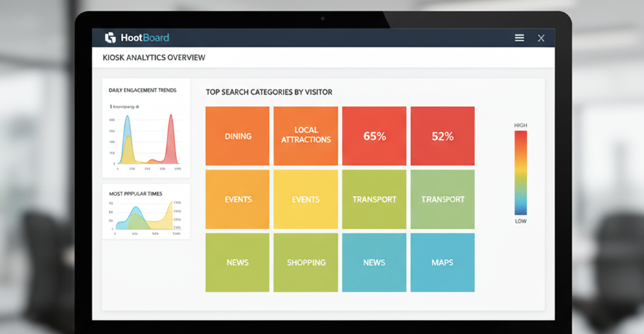Screen dimensions: 644x334
Task: Open the Most Popular Times chart
Action: click(146, 214)
